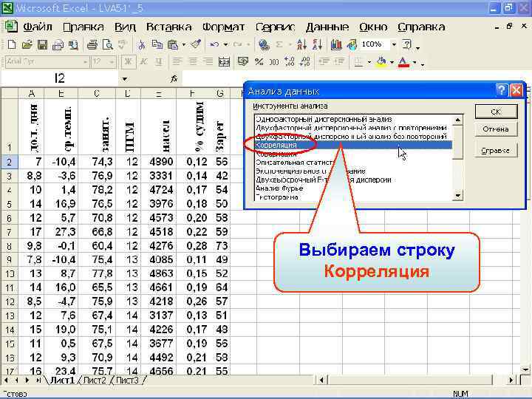Open the Chart Wizard icon

pos(336,44)
